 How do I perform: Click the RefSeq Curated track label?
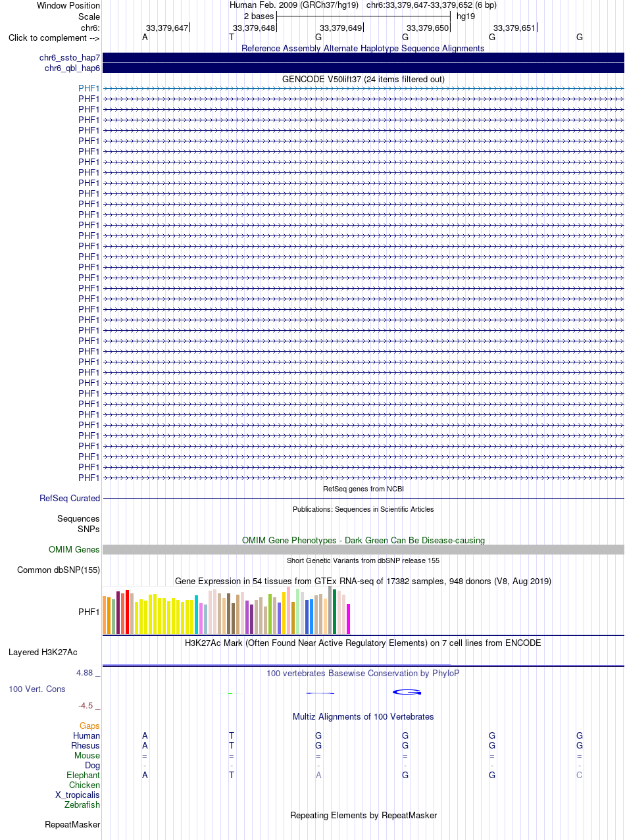coord(70,499)
